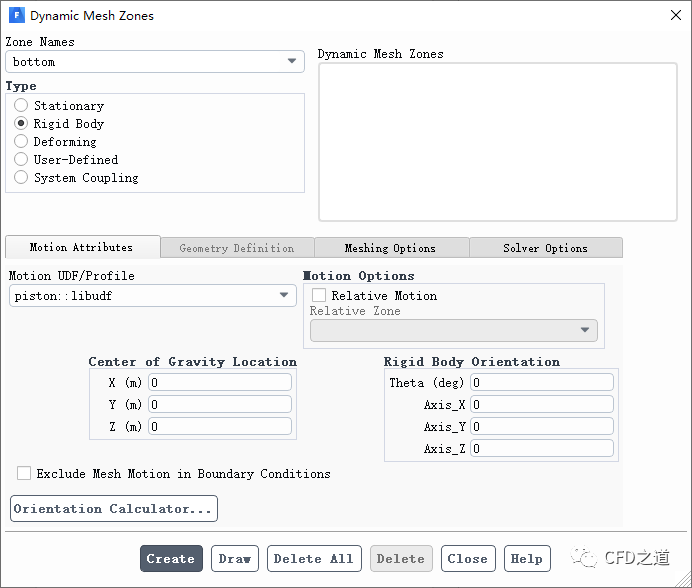Click the Center of Gravity X field
The width and height of the screenshot is (692, 588).
220,383
